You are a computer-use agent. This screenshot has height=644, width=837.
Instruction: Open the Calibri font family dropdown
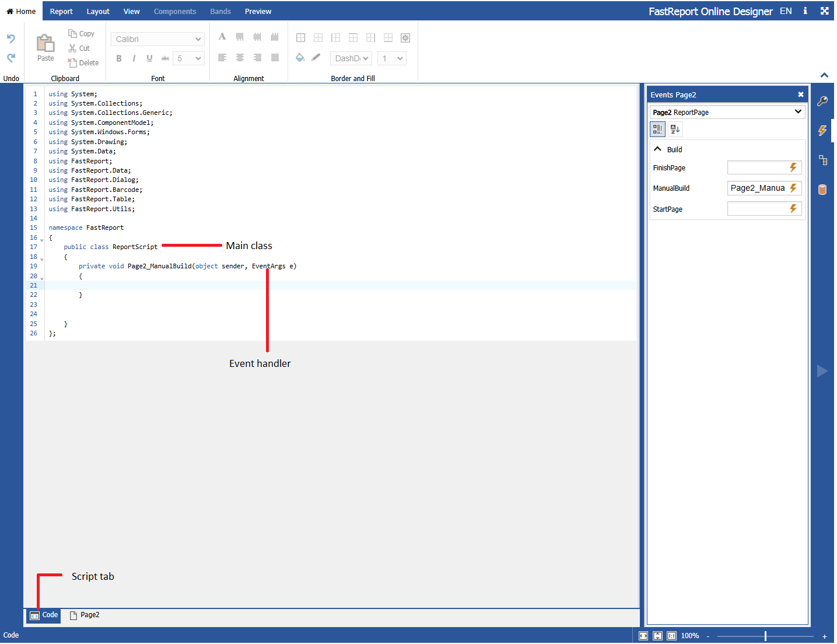point(157,39)
